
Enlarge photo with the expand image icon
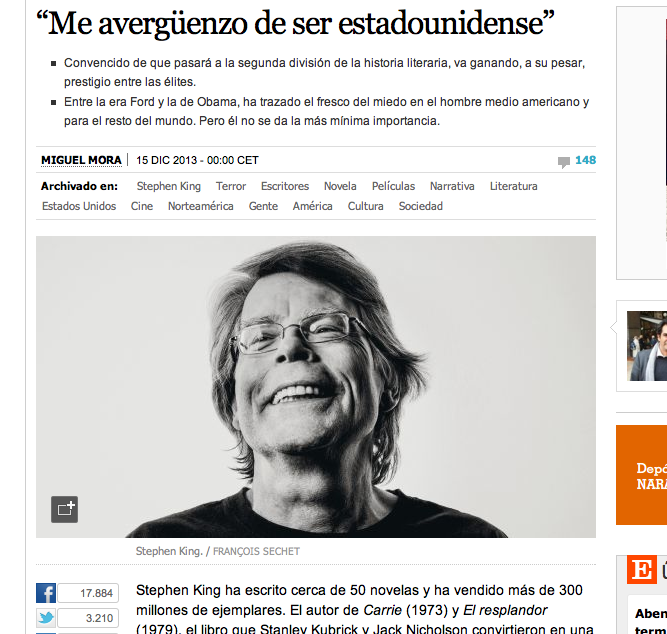tap(65, 509)
